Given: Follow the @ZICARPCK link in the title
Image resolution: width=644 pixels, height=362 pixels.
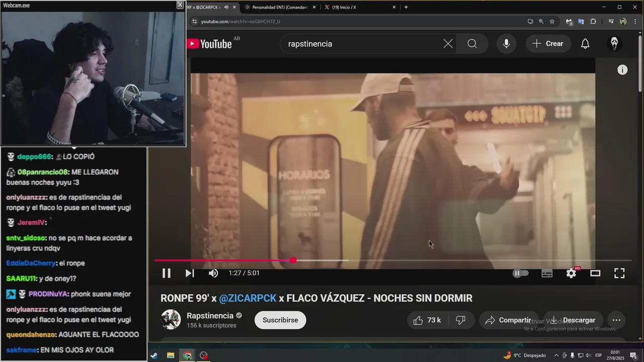Looking at the screenshot, I should coord(248,298).
